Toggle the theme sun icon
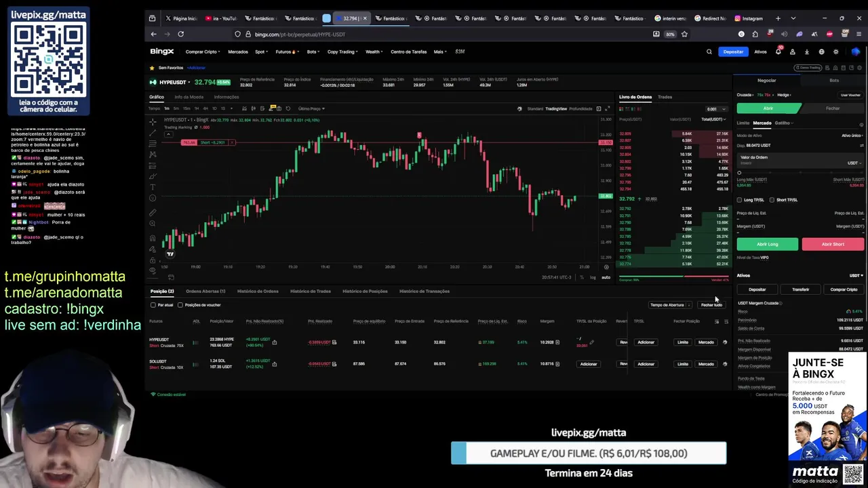Screen dimensions: 868x488 point(835,52)
